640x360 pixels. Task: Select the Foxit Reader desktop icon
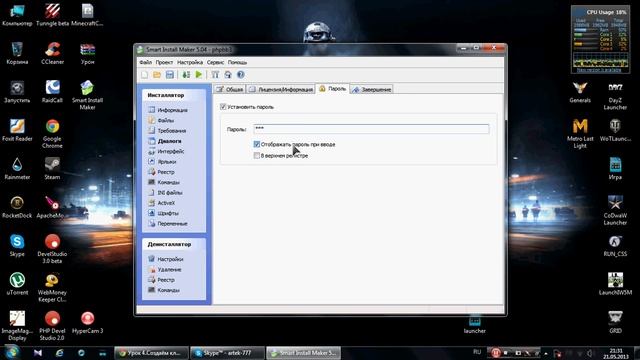[x=17, y=130]
